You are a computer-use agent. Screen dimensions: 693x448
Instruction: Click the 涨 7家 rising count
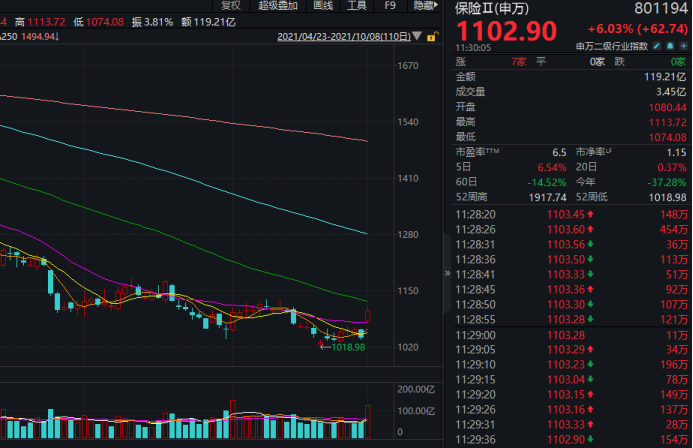coord(500,61)
